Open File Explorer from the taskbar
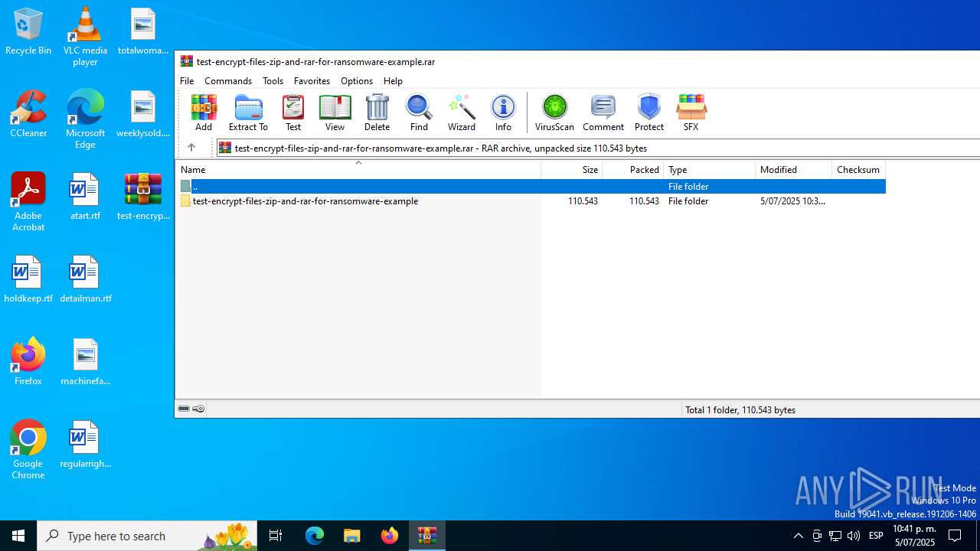The height and width of the screenshot is (551, 980). click(352, 536)
